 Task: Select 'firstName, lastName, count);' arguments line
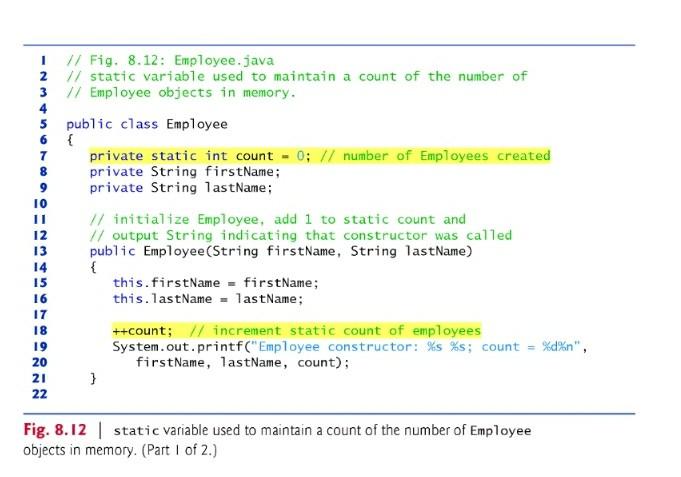point(242,362)
